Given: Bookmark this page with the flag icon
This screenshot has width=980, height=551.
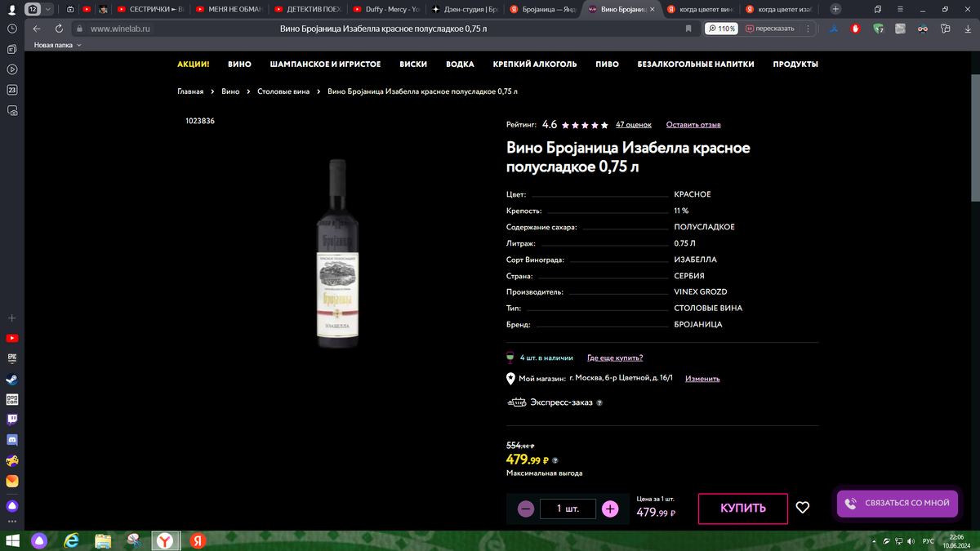Looking at the screenshot, I should (x=688, y=29).
